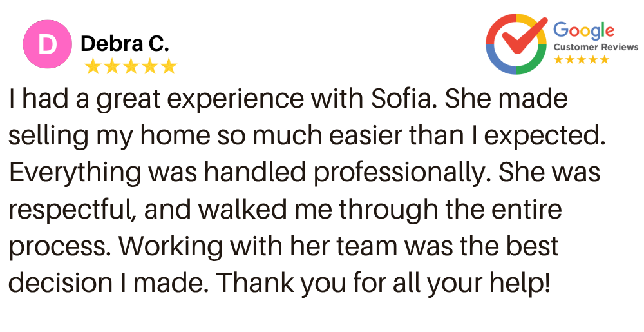Select the second star of Debra's rating
Viewport: 644px width, 332px height.
[111, 66]
